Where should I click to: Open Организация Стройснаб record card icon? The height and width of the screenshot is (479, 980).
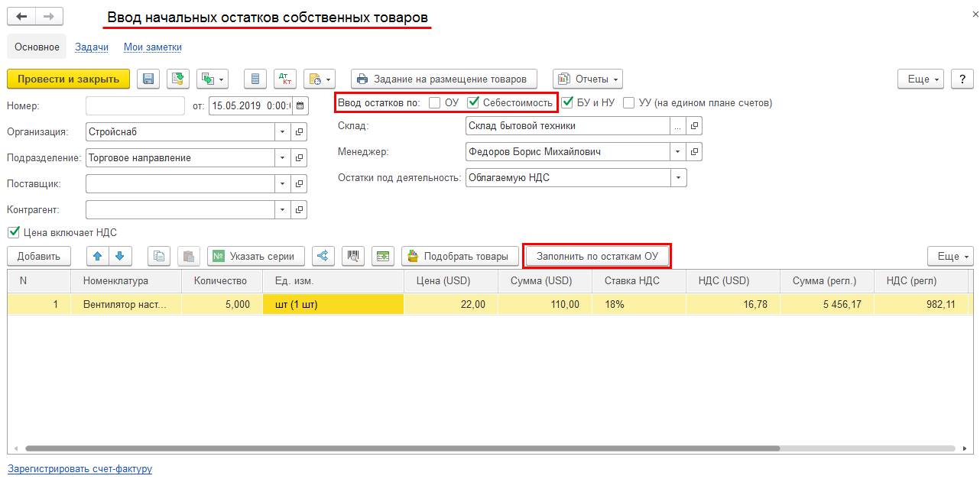300,132
